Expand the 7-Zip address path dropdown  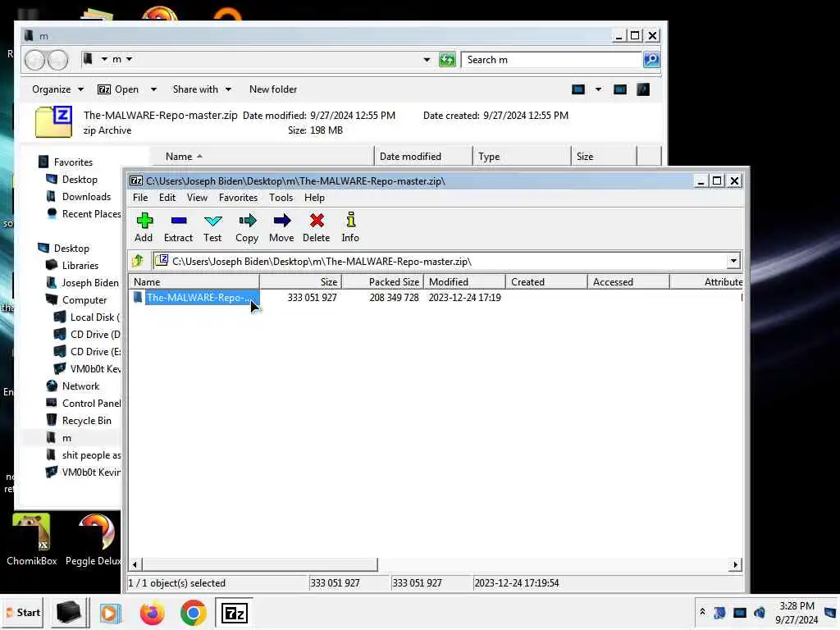coord(733,261)
